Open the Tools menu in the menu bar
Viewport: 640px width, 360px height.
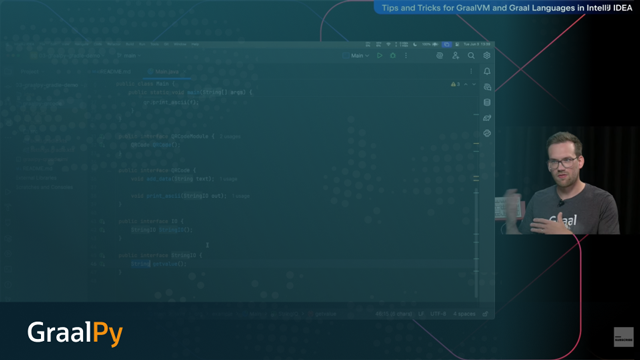tap(154, 44)
